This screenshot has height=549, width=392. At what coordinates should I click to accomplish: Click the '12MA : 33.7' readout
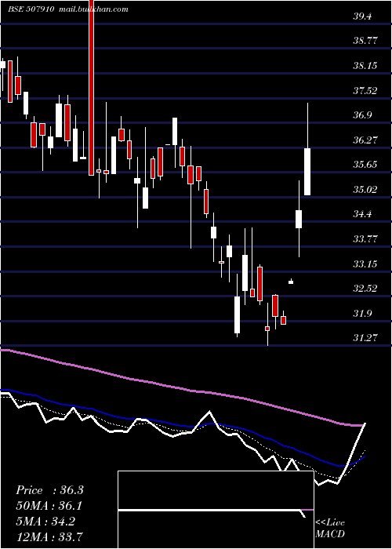click(x=49, y=536)
